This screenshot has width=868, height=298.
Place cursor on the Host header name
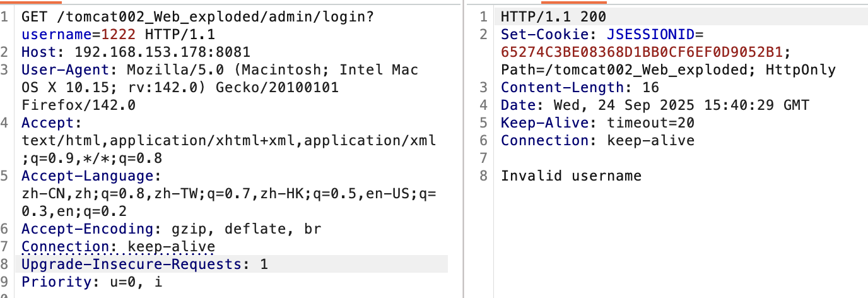[x=38, y=52]
